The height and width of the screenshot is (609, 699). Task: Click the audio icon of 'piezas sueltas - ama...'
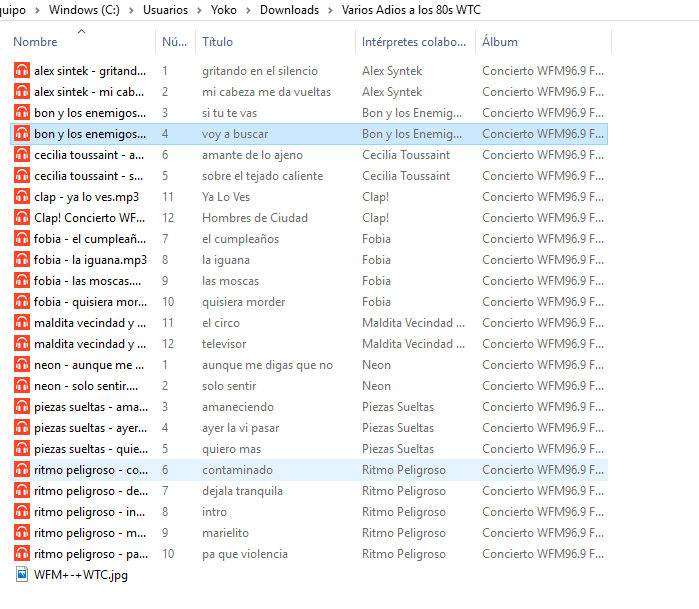(22, 407)
